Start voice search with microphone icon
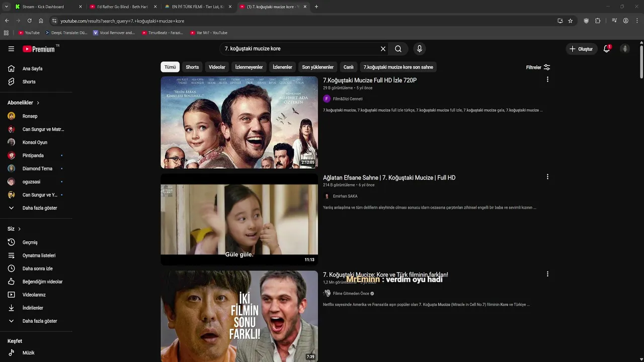The width and height of the screenshot is (644, 362). tap(420, 49)
